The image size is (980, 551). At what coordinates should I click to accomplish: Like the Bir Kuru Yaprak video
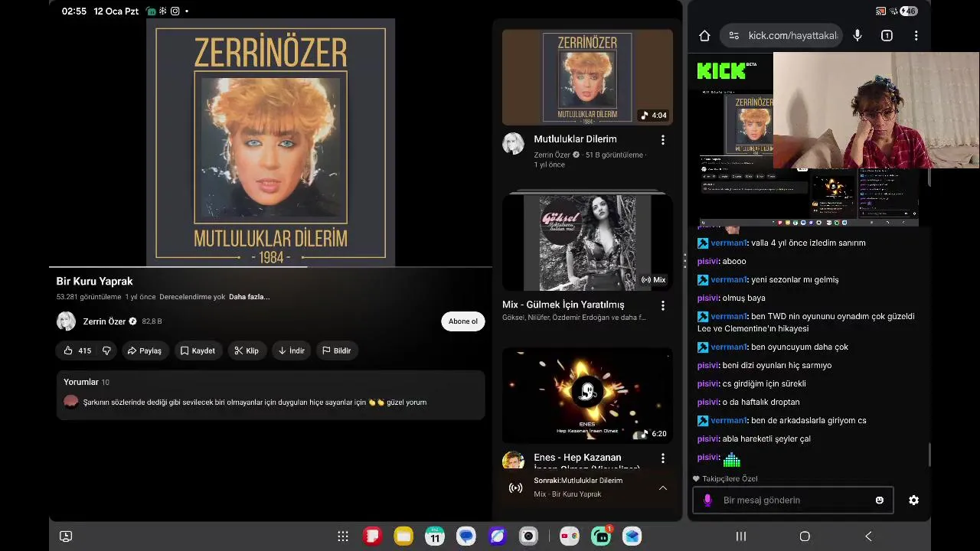click(77, 350)
